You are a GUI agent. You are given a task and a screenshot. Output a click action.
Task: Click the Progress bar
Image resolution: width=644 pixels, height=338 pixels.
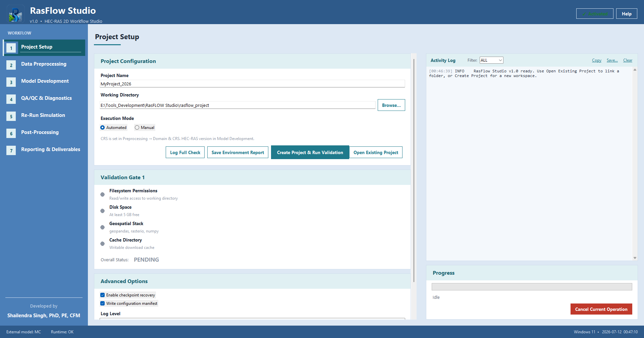pos(532,287)
